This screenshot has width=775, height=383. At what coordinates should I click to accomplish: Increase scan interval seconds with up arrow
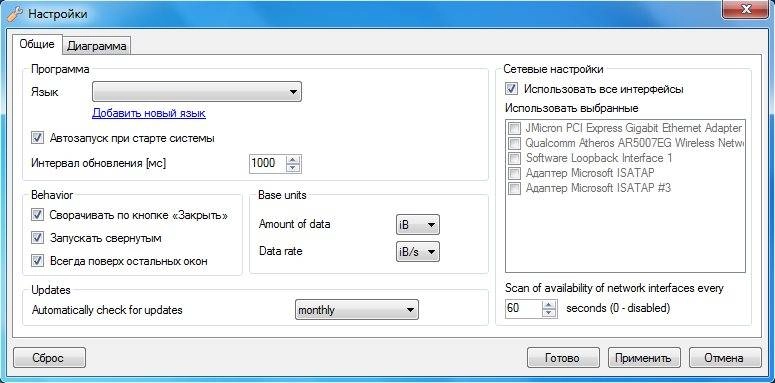(550, 304)
